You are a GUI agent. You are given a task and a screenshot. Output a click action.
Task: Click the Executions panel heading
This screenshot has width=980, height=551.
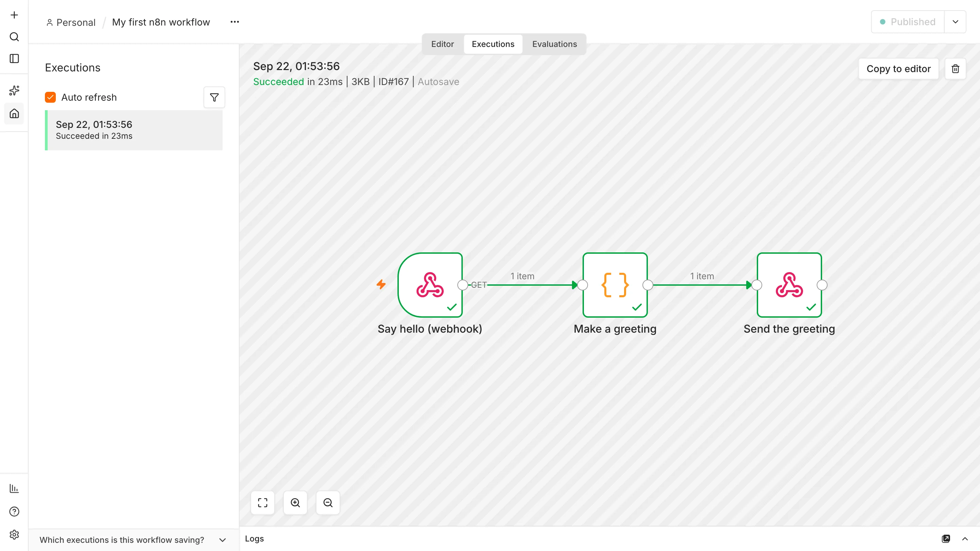[x=73, y=68]
